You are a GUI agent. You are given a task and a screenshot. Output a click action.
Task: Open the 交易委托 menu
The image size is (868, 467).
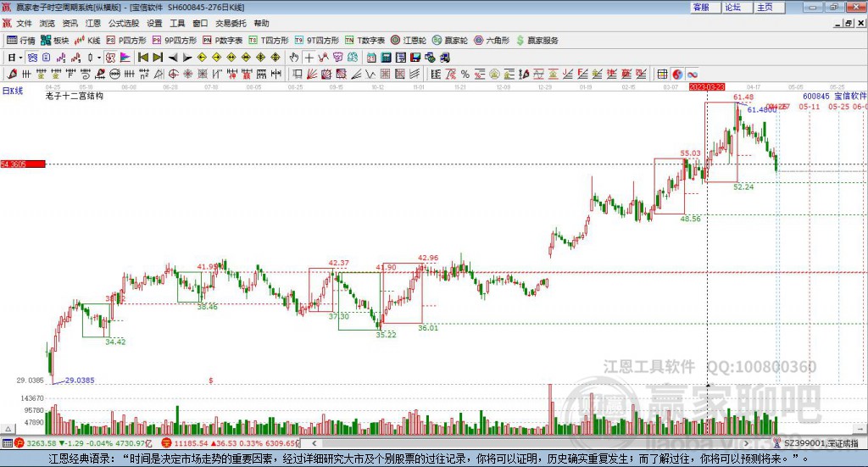(x=231, y=23)
